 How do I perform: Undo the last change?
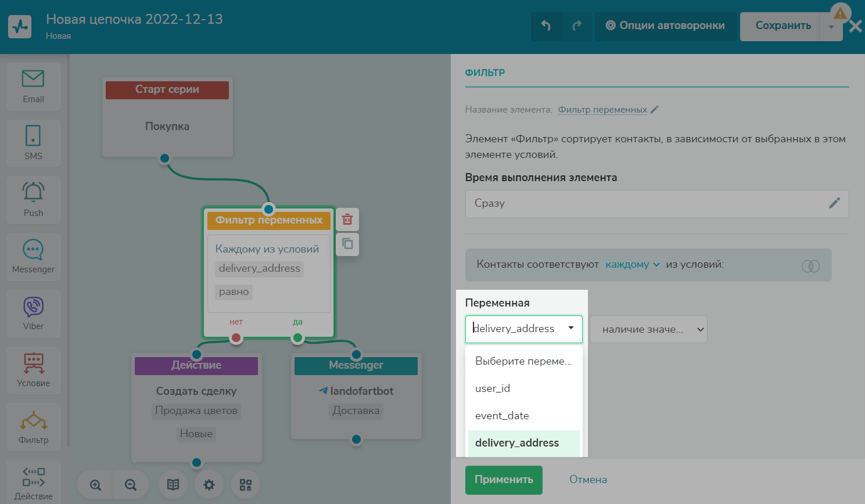point(546,26)
